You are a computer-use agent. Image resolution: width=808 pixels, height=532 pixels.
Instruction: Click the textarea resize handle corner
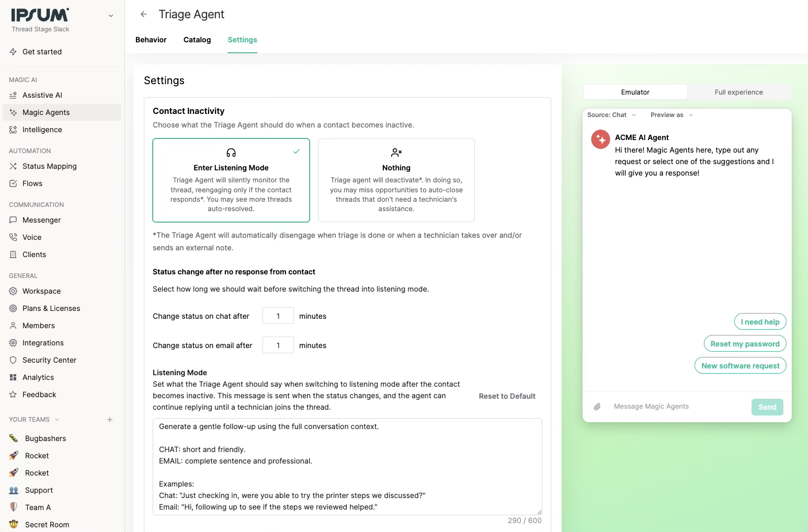point(539,512)
